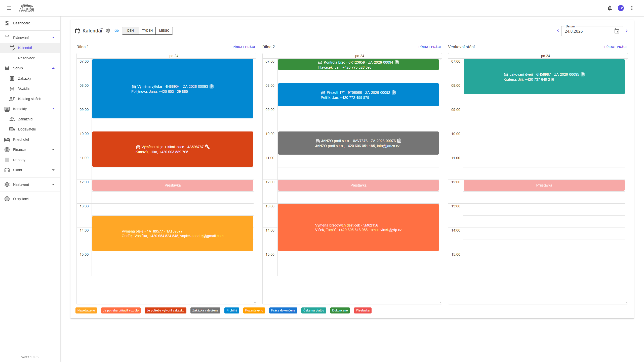Open the date picker calendar icon

(x=617, y=31)
